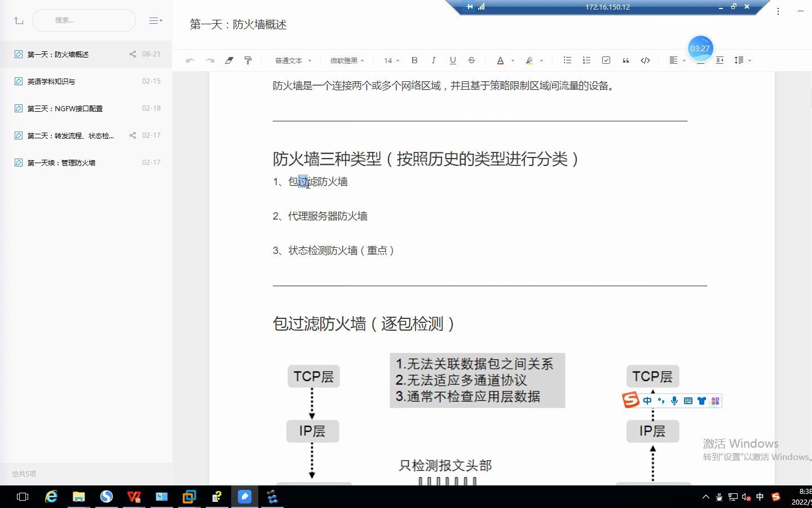Activate the format painter tool
The width and height of the screenshot is (812, 508).
click(248, 60)
